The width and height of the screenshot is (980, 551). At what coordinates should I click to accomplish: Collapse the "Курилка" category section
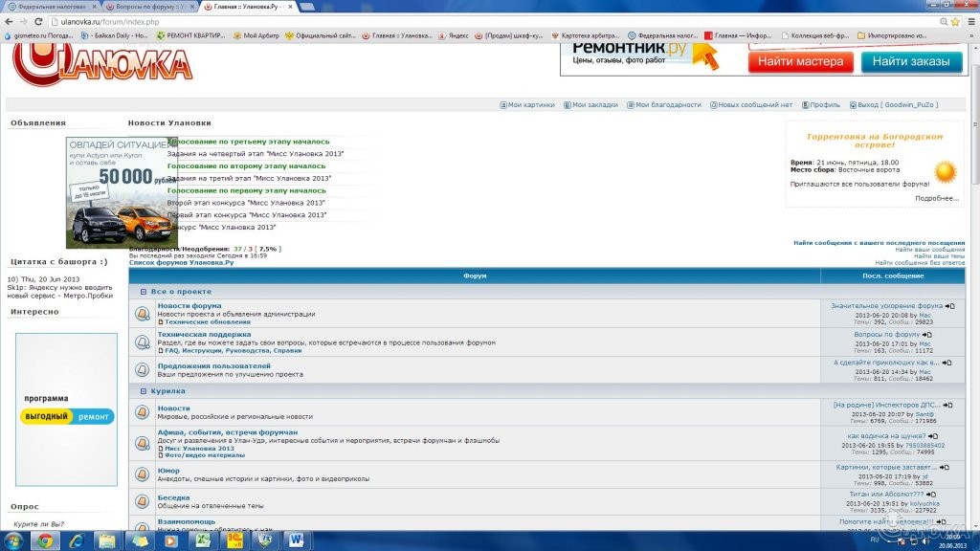[144, 391]
